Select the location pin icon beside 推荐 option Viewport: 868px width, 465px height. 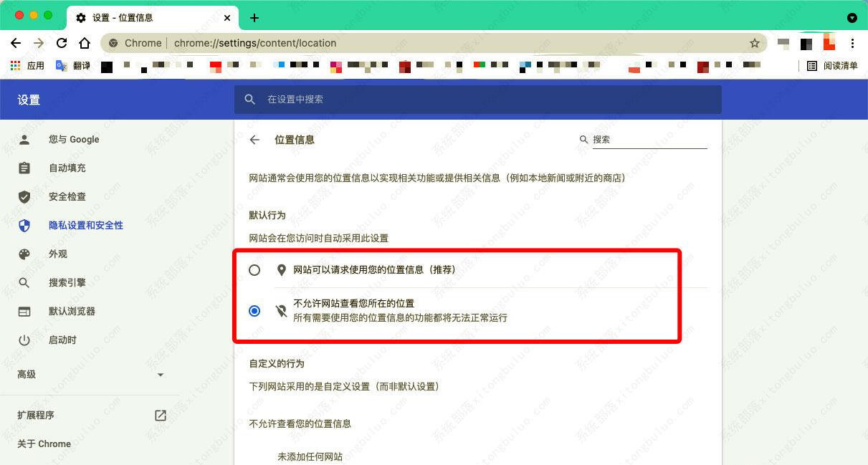pos(280,269)
